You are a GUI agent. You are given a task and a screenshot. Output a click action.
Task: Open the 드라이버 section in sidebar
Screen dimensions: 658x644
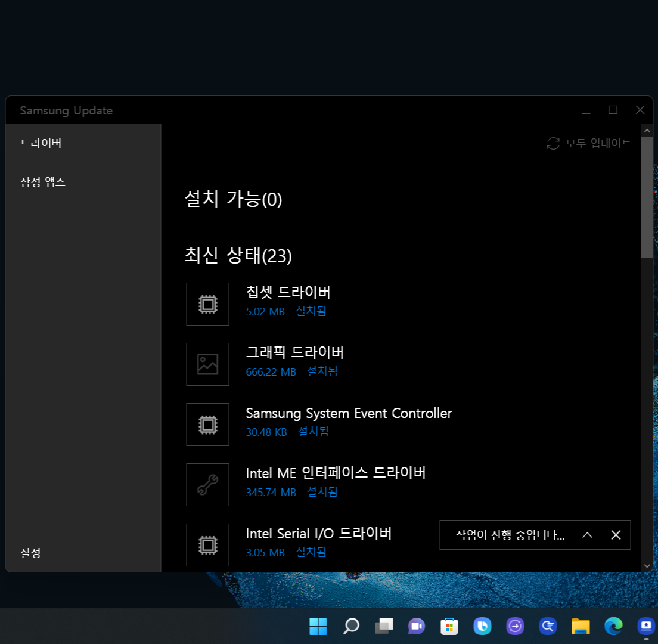pos(41,144)
